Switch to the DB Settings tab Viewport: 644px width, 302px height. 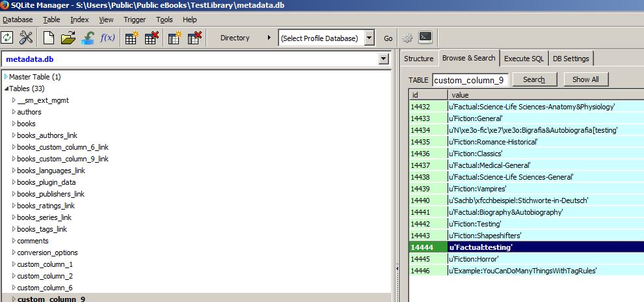571,59
